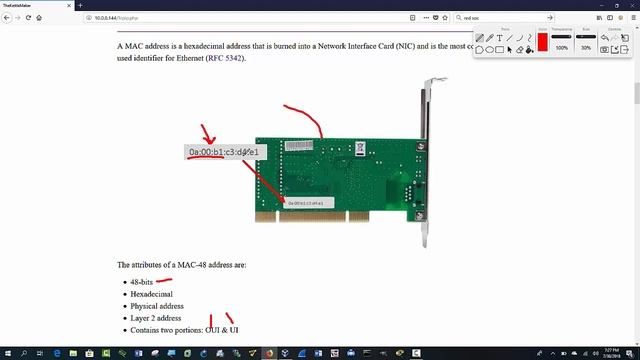Open the RFC 5342 link

pos(225,58)
